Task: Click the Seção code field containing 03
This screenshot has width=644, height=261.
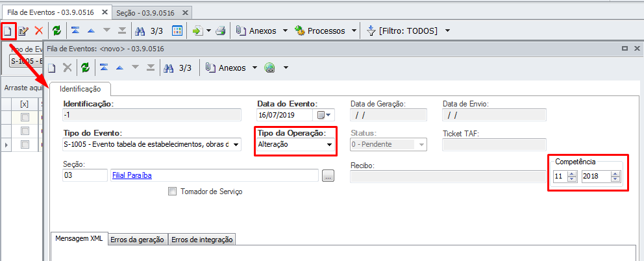Action: (x=85, y=175)
